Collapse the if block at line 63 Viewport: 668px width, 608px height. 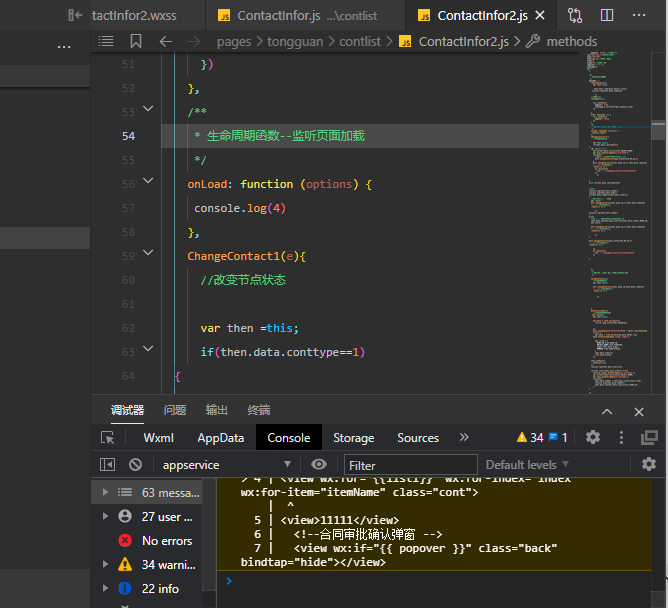[x=148, y=349]
